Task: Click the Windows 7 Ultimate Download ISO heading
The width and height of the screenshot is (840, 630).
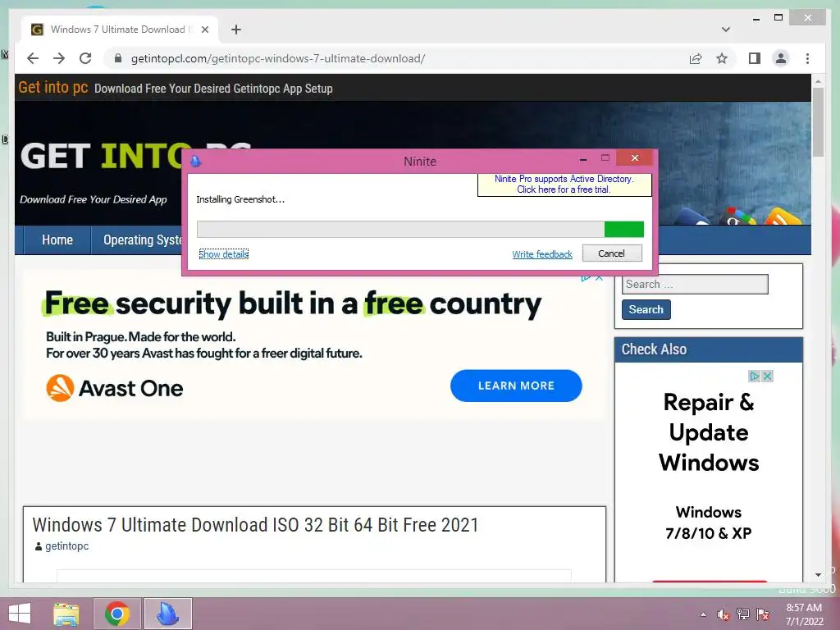Action: [x=256, y=524]
